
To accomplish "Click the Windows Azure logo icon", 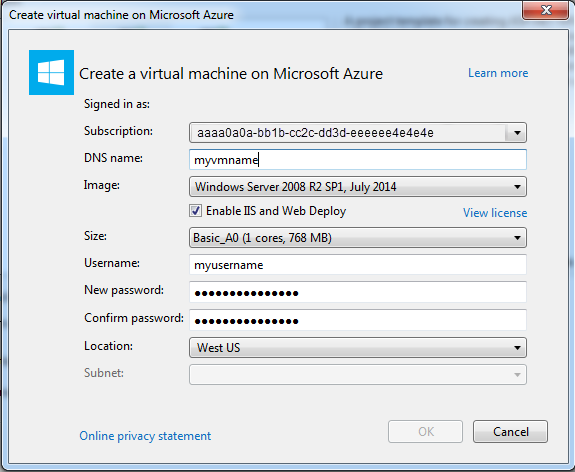I will coord(51,72).
